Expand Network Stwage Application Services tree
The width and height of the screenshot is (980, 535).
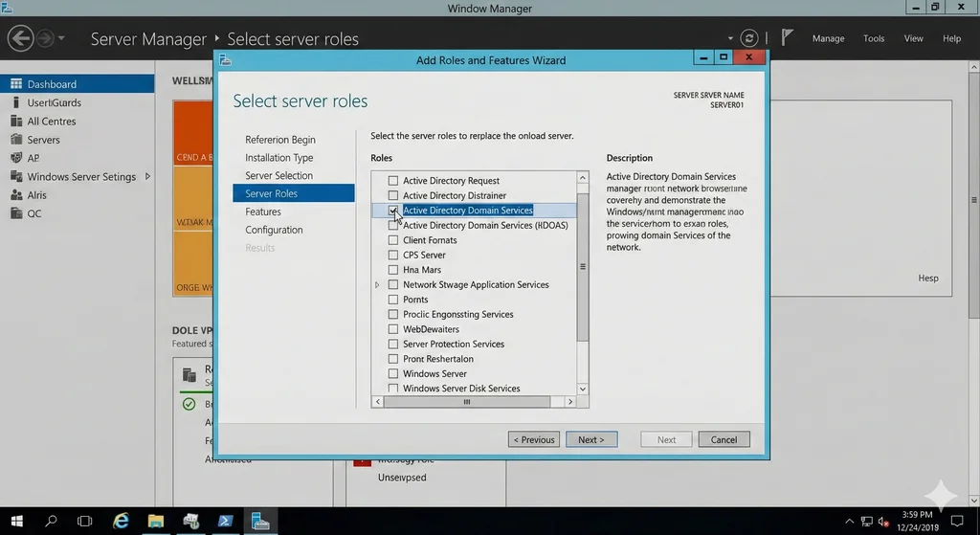click(377, 284)
